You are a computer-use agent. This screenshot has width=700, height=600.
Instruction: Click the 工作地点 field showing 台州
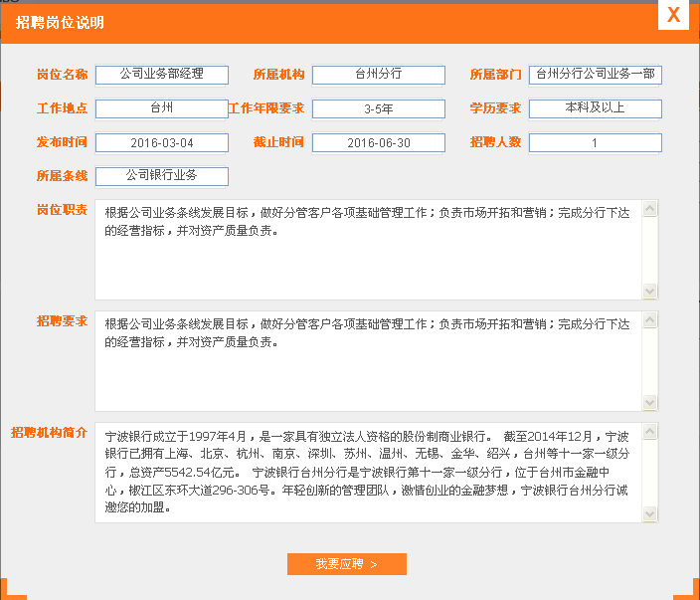tap(162, 108)
